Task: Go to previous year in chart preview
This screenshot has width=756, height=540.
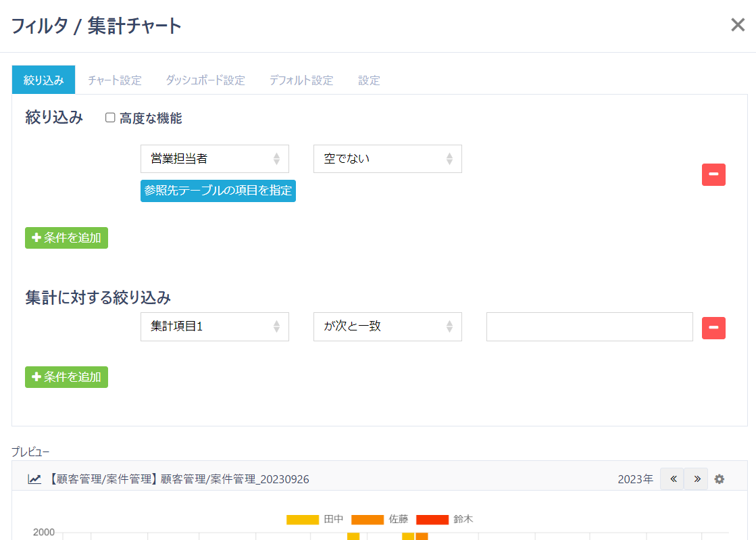Action: pyautogui.click(x=672, y=478)
